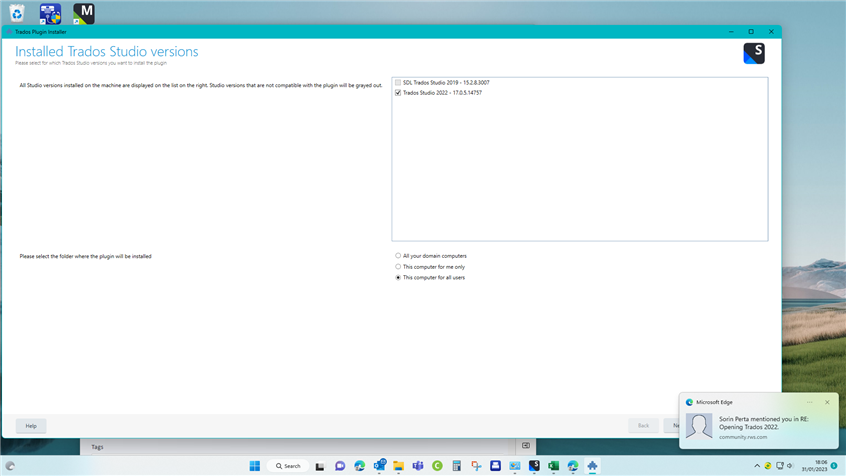
Task: Open Trados Studio from the taskbar
Action: point(534,466)
